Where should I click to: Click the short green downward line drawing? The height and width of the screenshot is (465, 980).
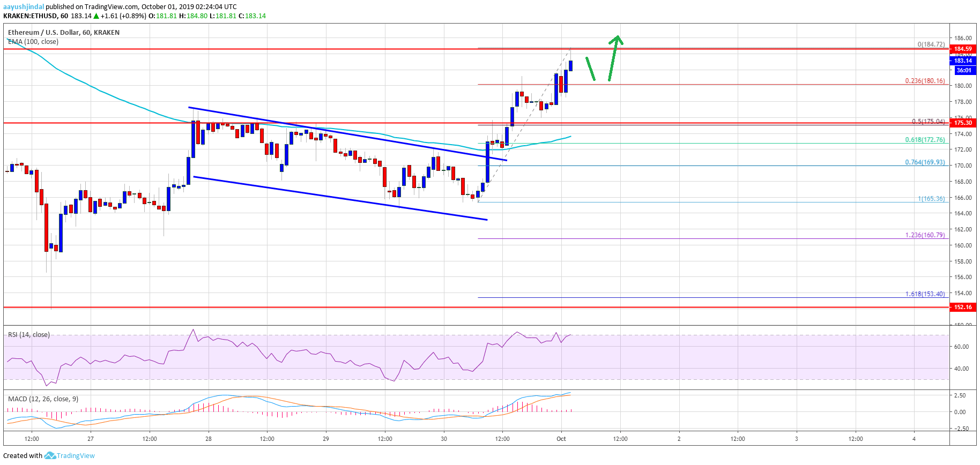[x=590, y=69]
